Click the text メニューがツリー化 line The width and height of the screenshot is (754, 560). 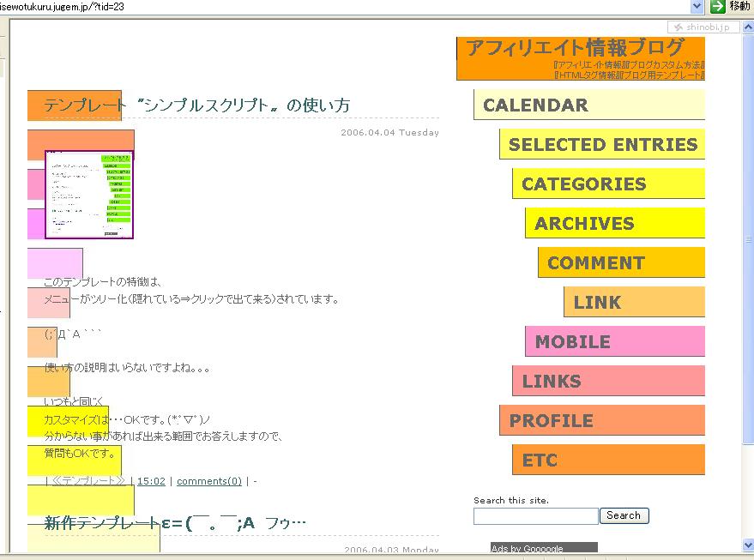(x=191, y=299)
